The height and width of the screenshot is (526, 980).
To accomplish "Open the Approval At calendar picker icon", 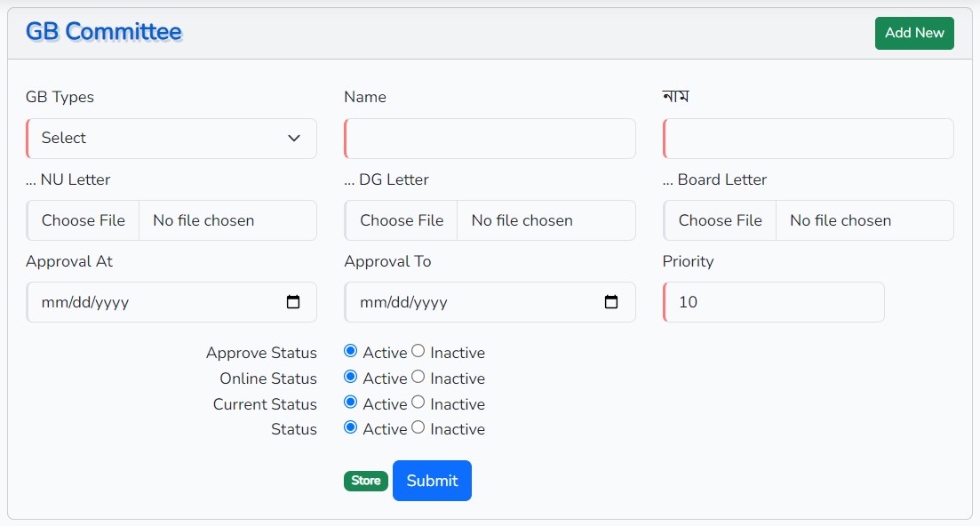I will pos(292,302).
